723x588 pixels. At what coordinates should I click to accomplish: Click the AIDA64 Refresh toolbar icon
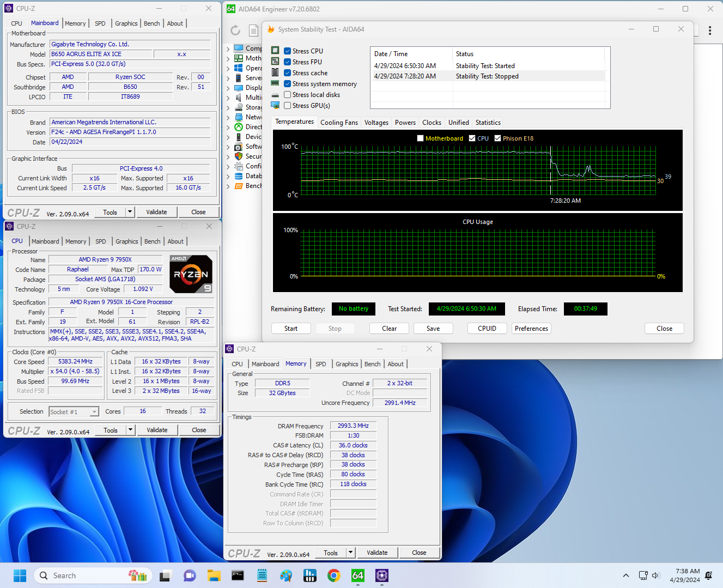[x=235, y=31]
